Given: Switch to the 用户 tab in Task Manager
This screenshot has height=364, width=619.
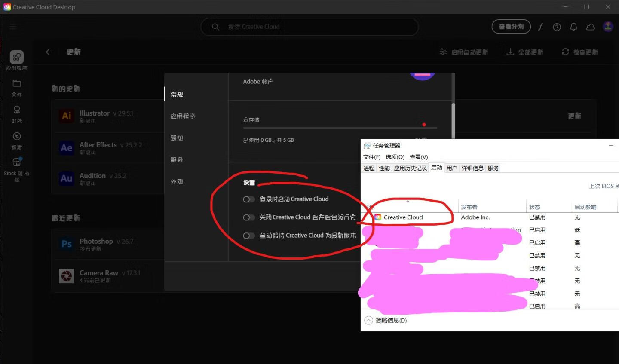Looking at the screenshot, I should (x=452, y=168).
